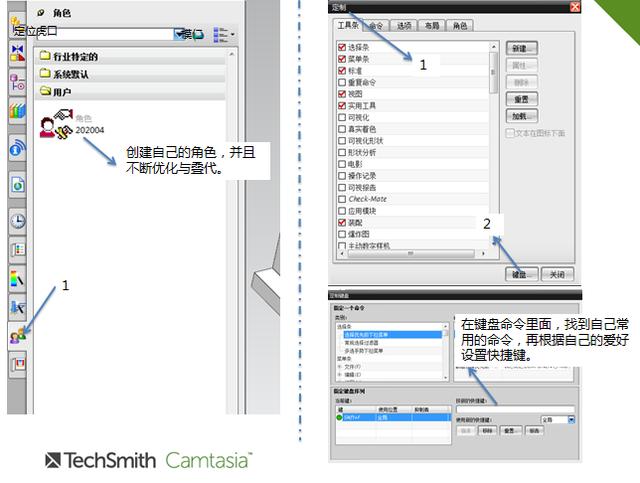This screenshot has width=640, height=483.
Task: Click the 重置 button in 定制 dialog
Action: 522,99
